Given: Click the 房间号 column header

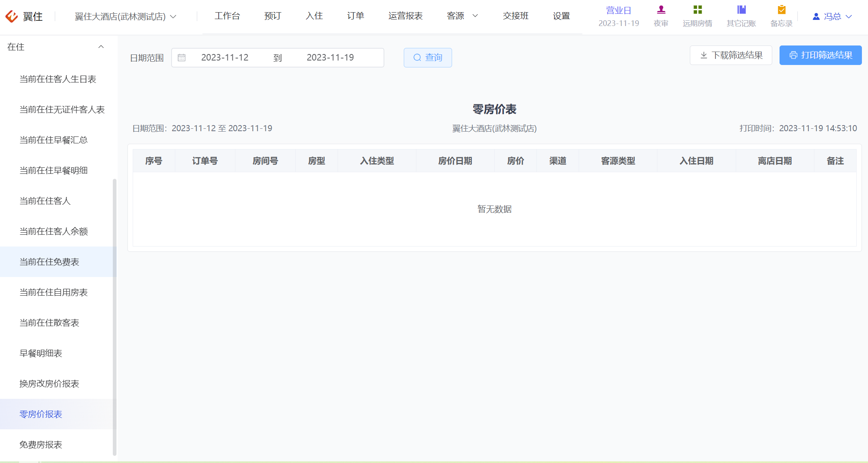Looking at the screenshot, I should tap(265, 161).
